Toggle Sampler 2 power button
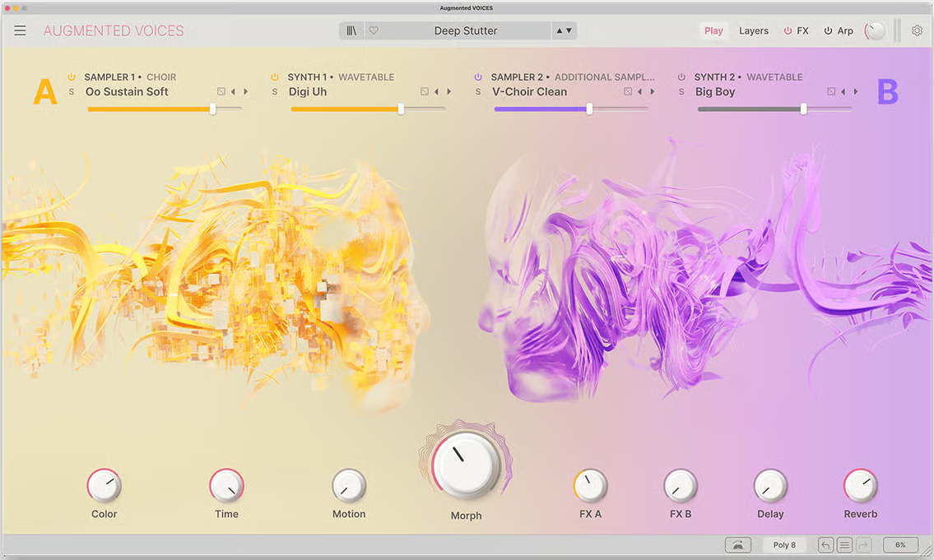 pyautogui.click(x=478, y=76)
